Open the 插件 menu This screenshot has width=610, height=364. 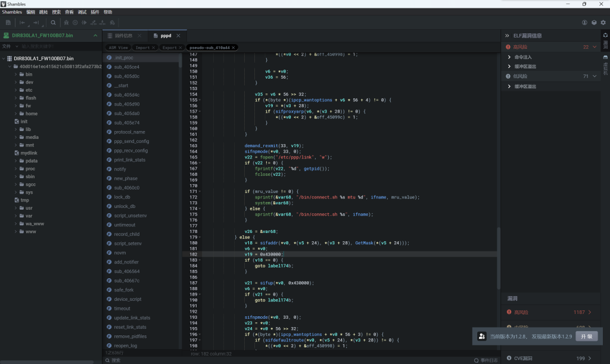[x=95, y=12]
